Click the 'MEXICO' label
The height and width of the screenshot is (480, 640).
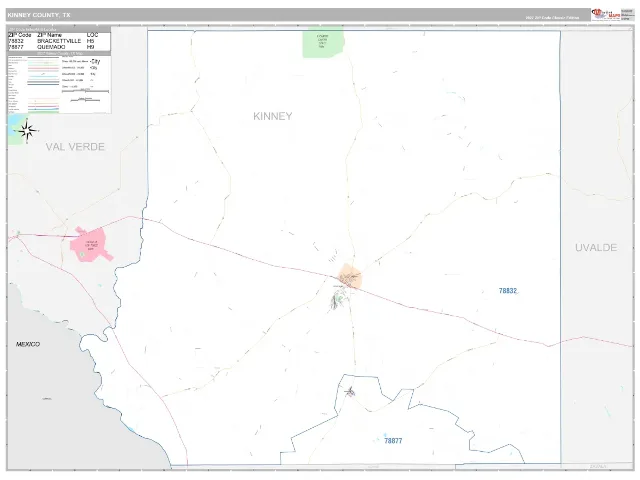(28, 344)
